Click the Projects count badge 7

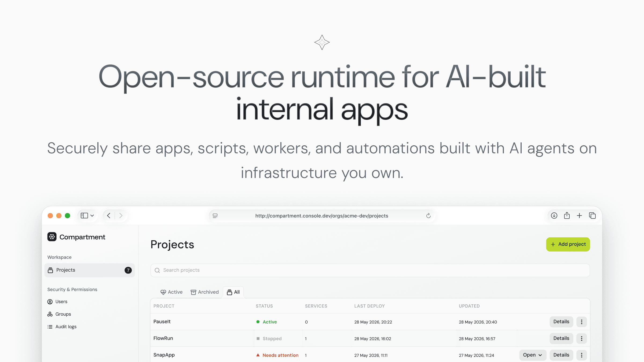click(x=128, y=270)
